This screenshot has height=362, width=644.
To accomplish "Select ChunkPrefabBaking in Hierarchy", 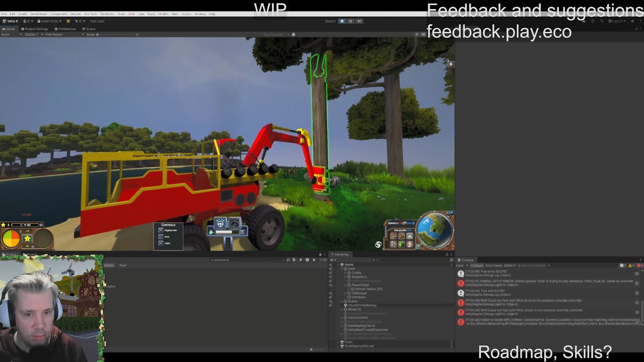I will (362, 305).
